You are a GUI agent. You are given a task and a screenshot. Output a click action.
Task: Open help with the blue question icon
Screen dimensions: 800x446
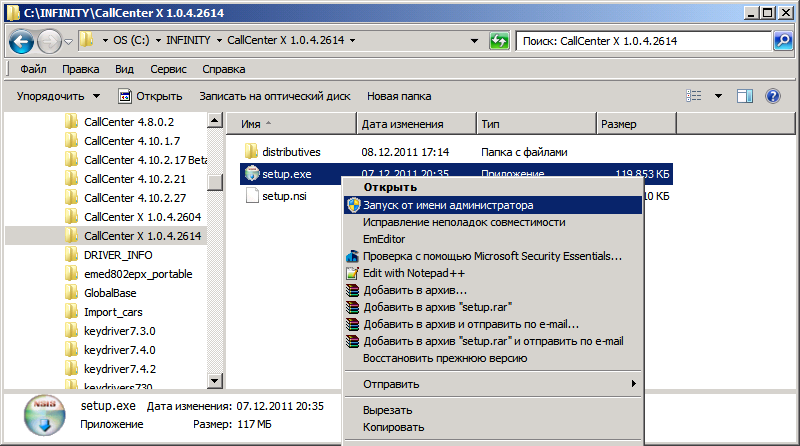click(x=773, y=96)
